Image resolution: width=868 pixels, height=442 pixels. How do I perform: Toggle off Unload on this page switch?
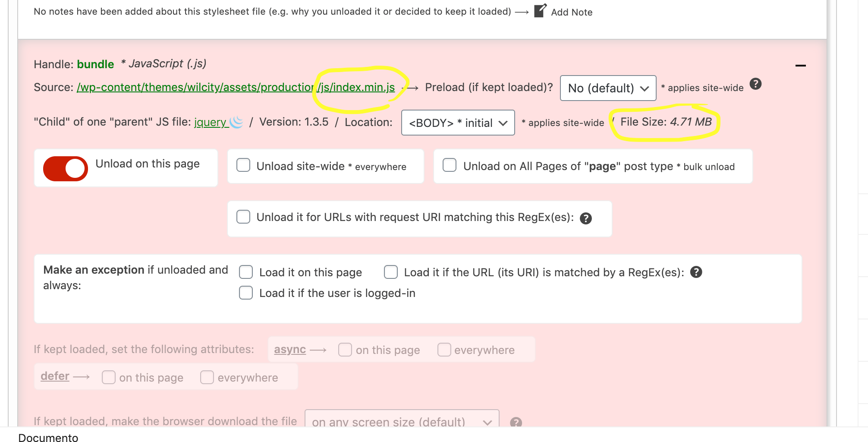[66, 168]
